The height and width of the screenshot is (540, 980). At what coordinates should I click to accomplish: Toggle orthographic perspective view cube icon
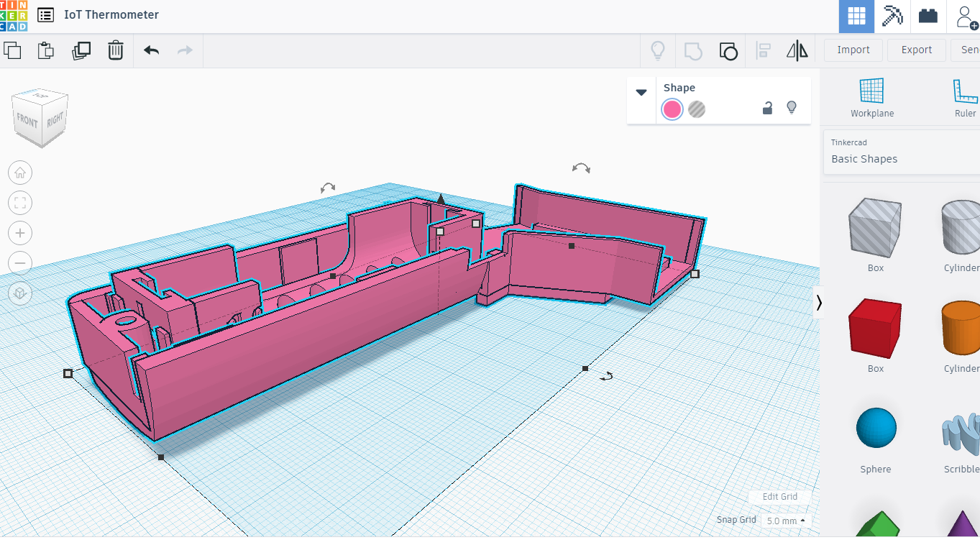tap(20, 293)
